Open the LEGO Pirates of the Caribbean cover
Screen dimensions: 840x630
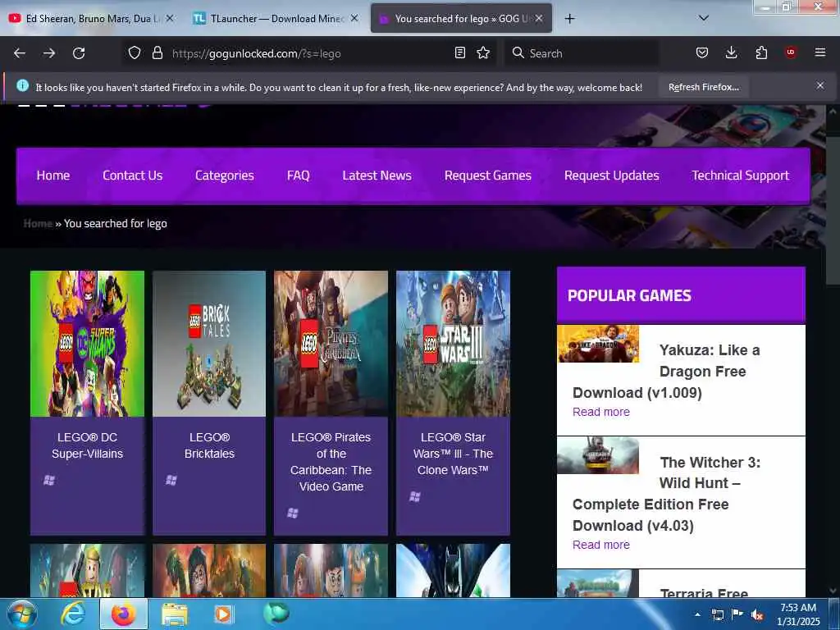[x=331, y=344]
